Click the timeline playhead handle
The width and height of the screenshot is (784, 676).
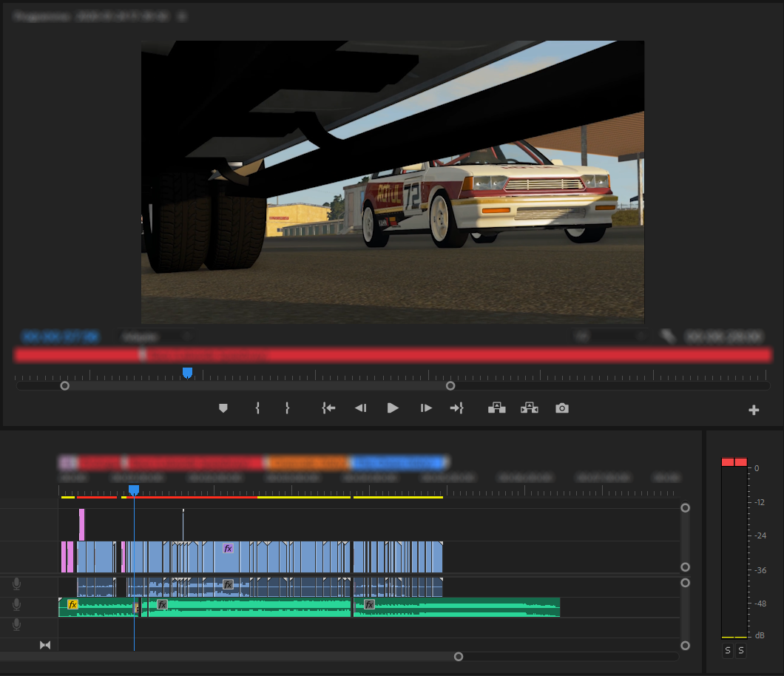(133, 490)
